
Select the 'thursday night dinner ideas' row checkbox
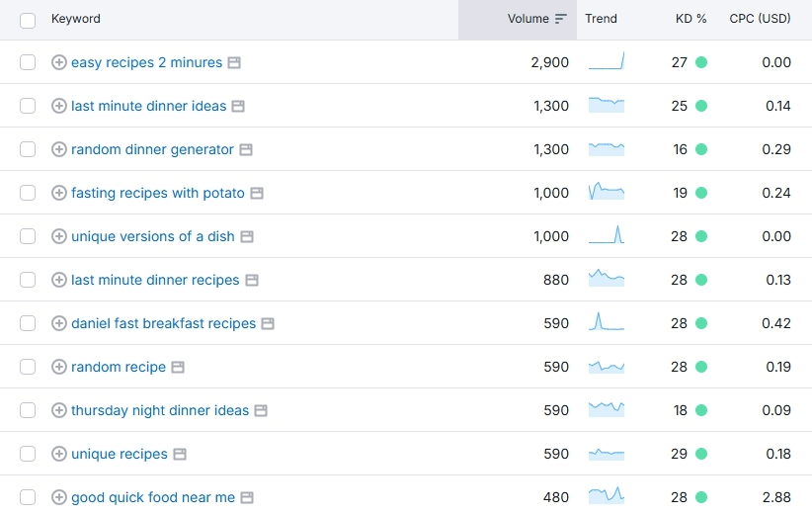pyautogui.click(x=28, y=410)
